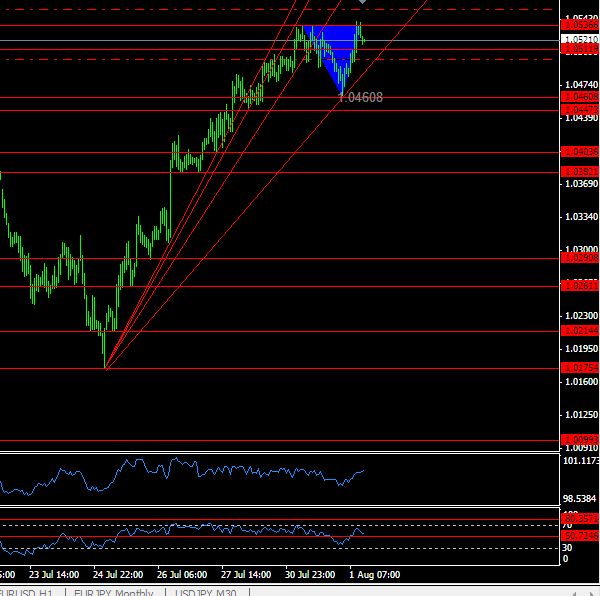Click the 98.5384 indicator scale value
Image resolution: width=600 pixels, height=596 pixels.
(x=580, y=499)
